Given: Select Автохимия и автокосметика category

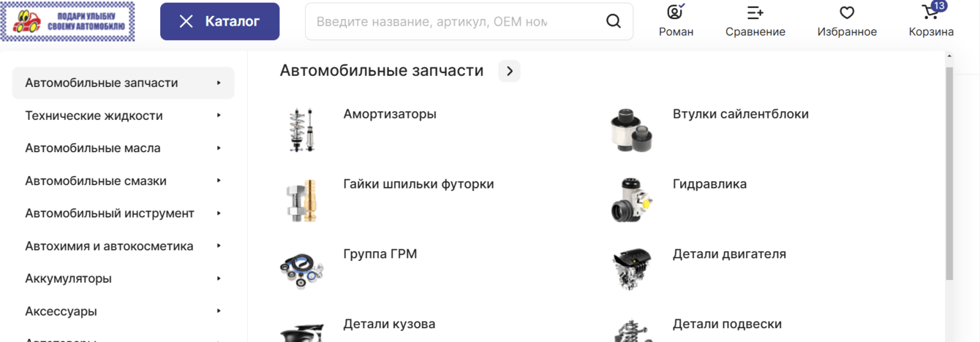Looking at the screenshot, I should coord(109,246).
